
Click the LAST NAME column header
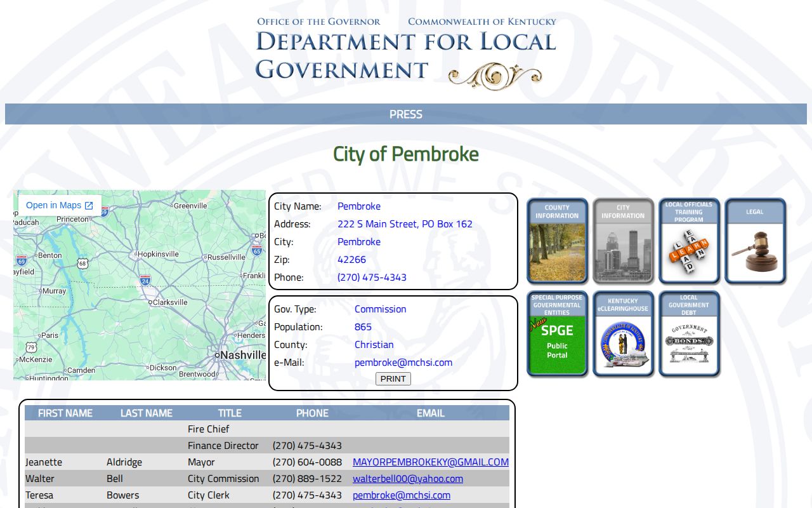click(147, 413)
